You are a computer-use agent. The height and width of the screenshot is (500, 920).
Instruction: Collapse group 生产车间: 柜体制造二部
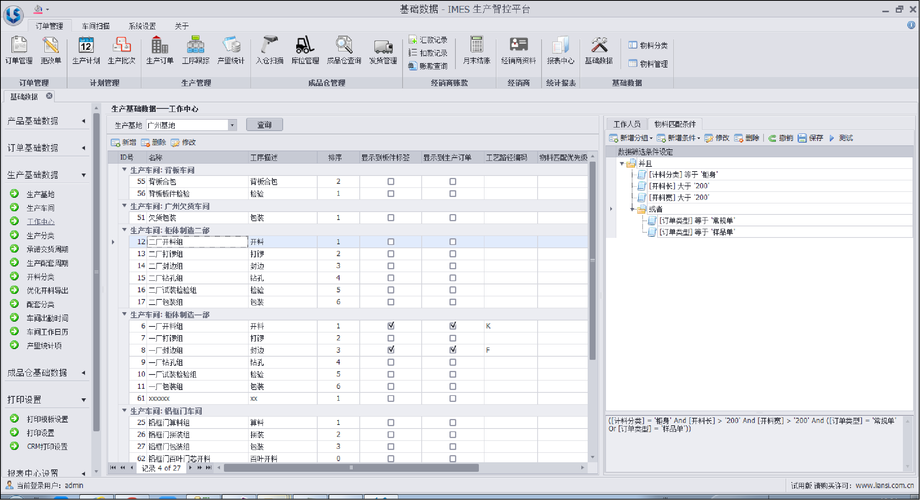(124, 230)
